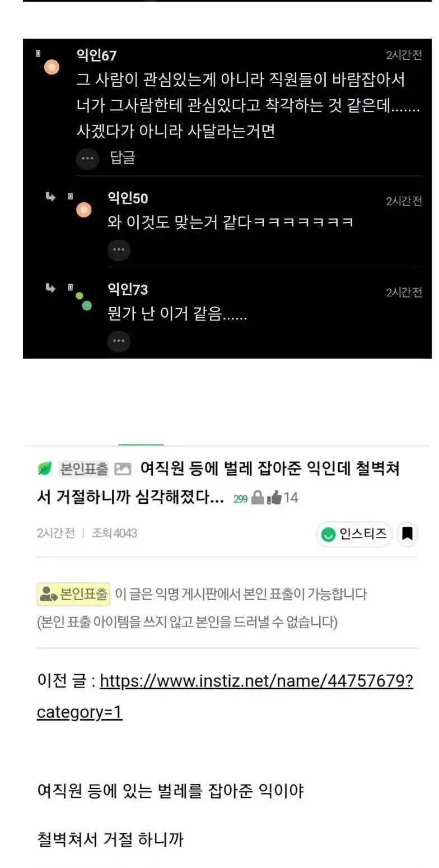This screenshot has width=439, height=868.
Task: Open the more-options dots under 익인73's reply
Action: tap(119, 341)
